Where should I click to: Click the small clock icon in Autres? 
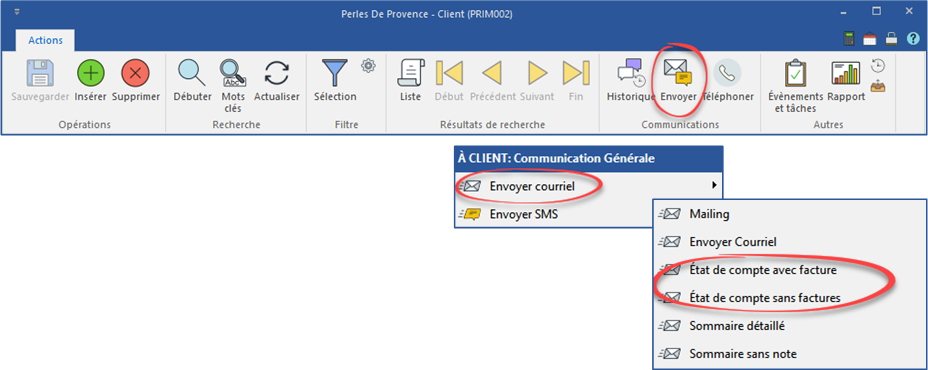coord(878,65)
